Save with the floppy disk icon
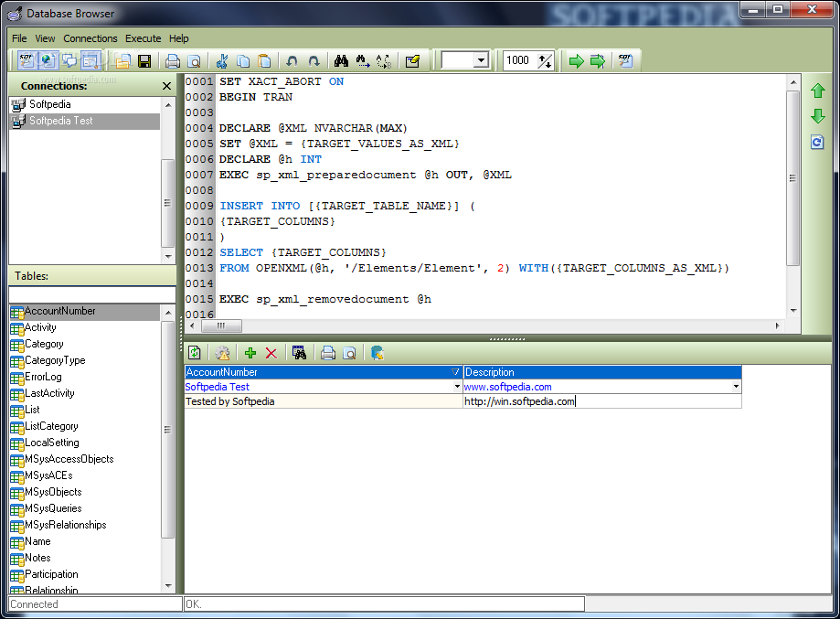Screen dimensions: 840x619 (144, 61)
